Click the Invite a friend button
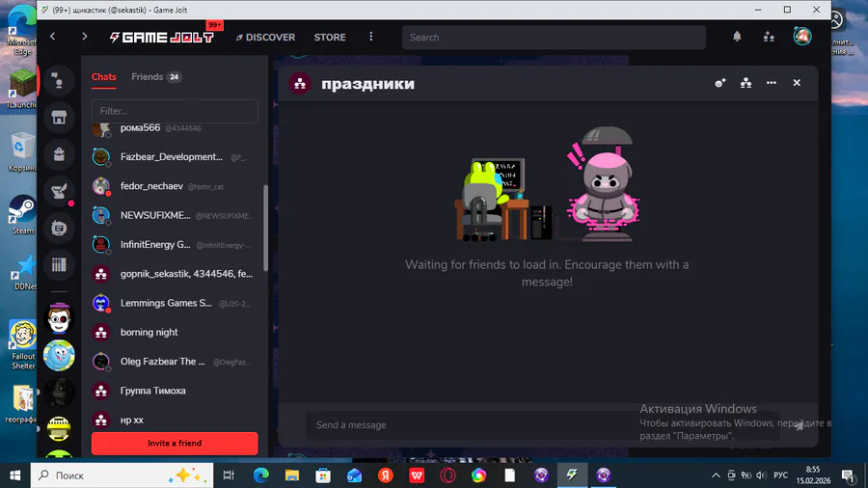 point(175,444)
